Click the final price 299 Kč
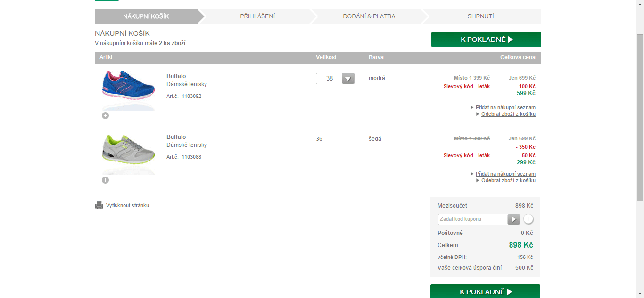Image resolution: width=644 pixels, height=298 pixels. coord(526,162)
